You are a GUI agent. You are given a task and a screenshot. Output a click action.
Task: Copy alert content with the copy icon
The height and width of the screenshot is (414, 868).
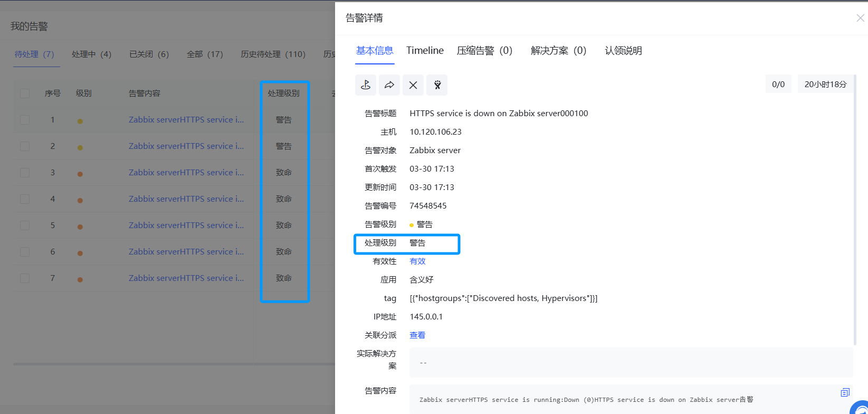(845, 392)
